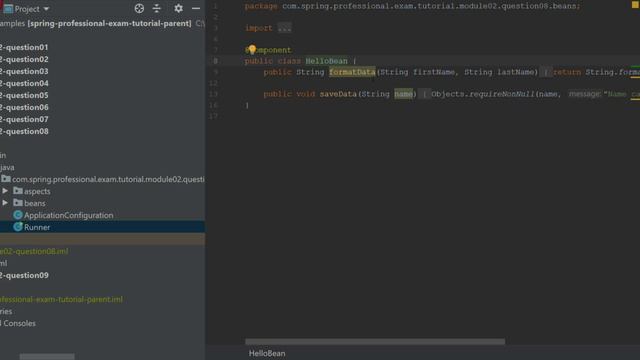Expand the folded import block
The width and height of the screenshot is (640, 360).
(x=284, y=28)
